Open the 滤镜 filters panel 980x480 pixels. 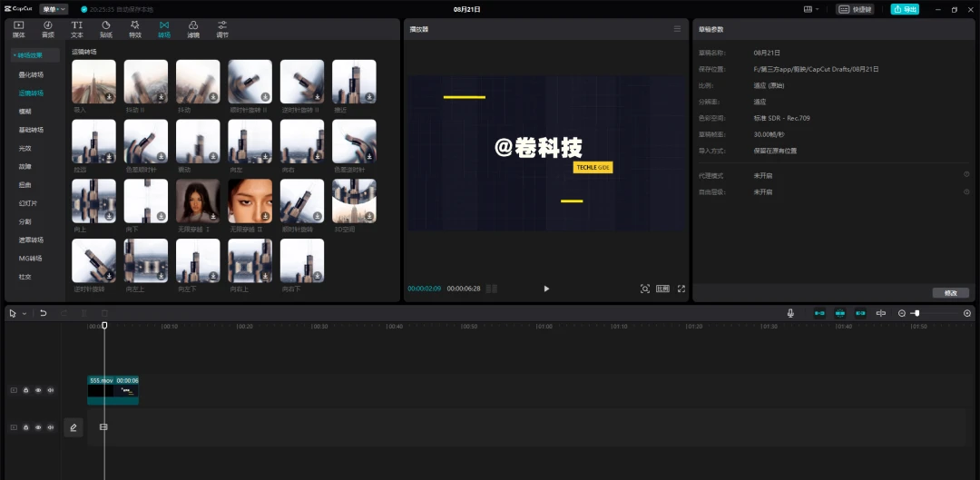pos(193,29)
